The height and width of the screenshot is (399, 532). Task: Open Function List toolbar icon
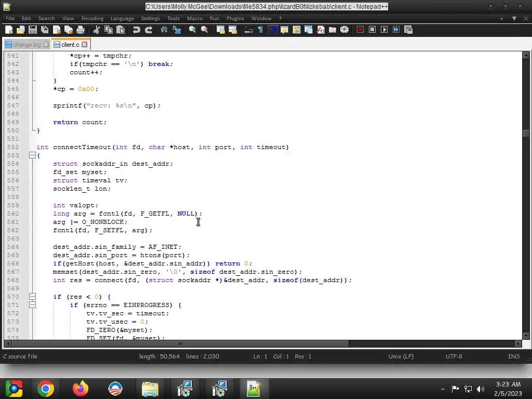point(321,30)
